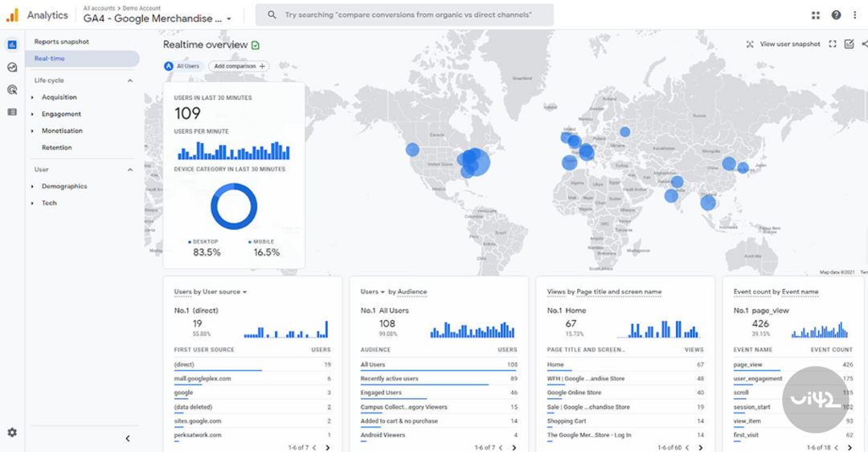The width and height of the screenshot is (868, 452).
Task: Open the Retention report
Action: 56,147
